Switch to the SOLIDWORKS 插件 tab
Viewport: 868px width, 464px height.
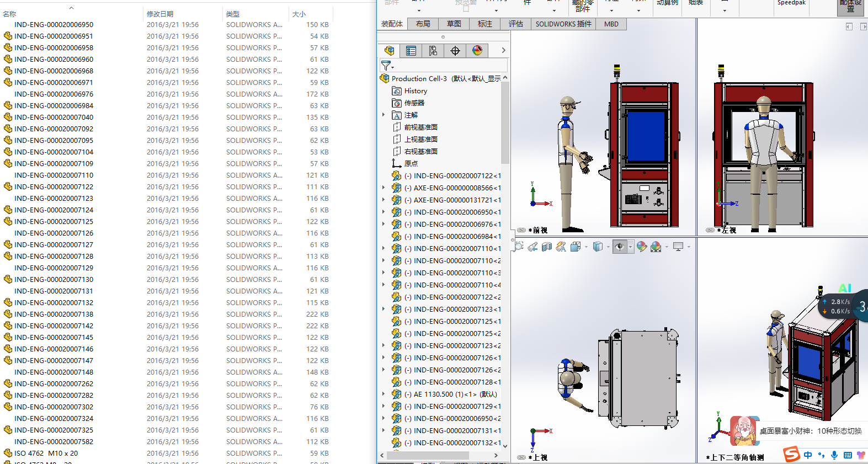(563, 24)
